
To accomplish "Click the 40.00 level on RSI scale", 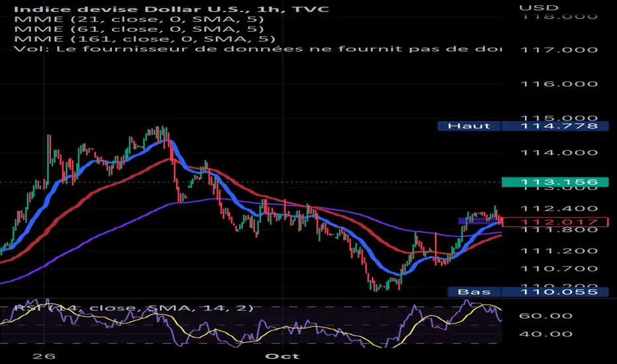I will click(x=546, y=334).
